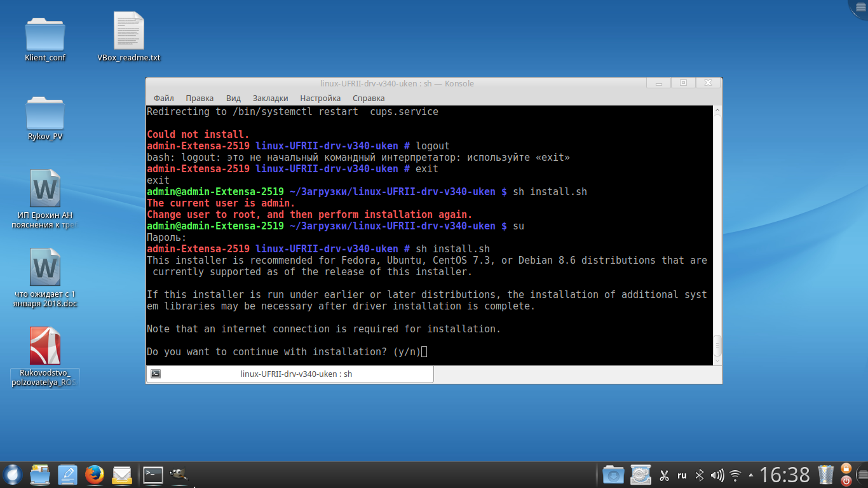
Task: Click the Bluetooth tray icon
Action: click(x=700, y=475)
